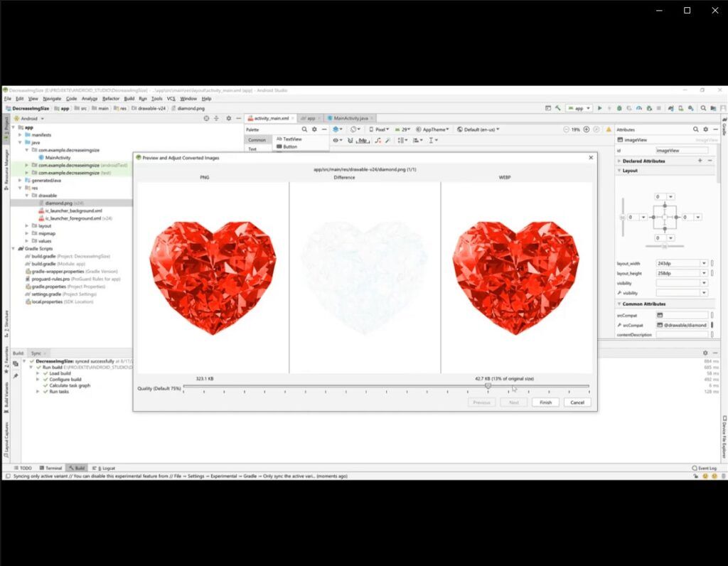Open the File menu
728x566 pixels.
click(7, 98)
